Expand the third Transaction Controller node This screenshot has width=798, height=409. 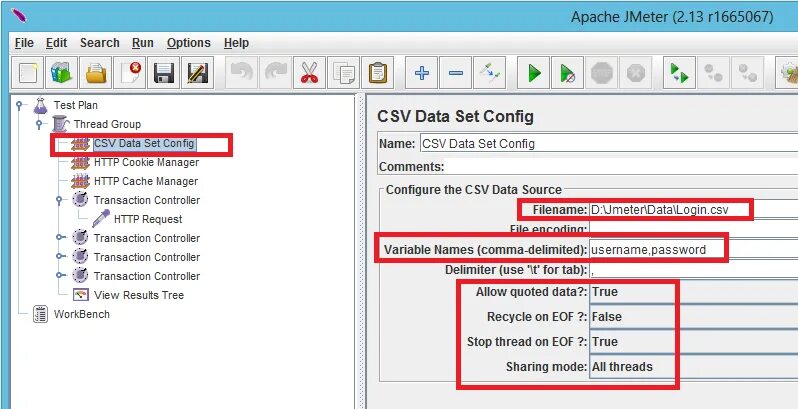[x=61, y=256]
